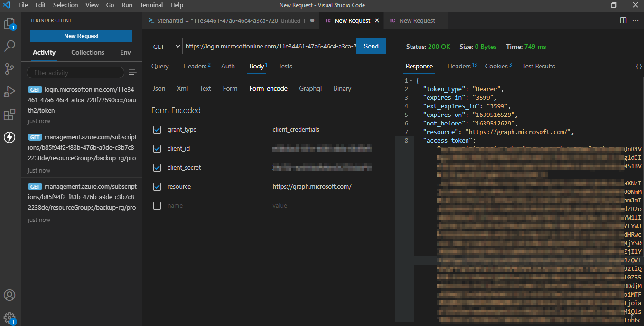Open the Explorer view in the activity bar
The width and height of the screenshot is (644, 326).
click(x=9, y=24)
